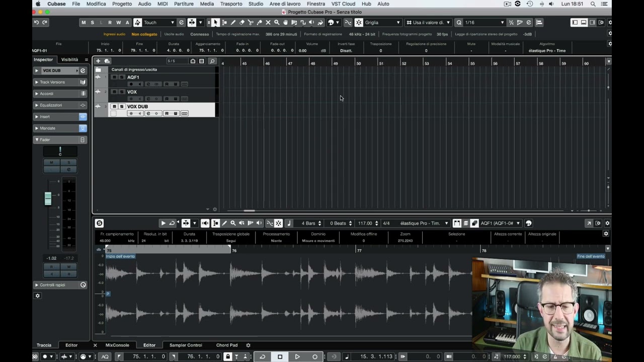
Task: Click 'Connesso' audio output status
Action: click(200, 34)
